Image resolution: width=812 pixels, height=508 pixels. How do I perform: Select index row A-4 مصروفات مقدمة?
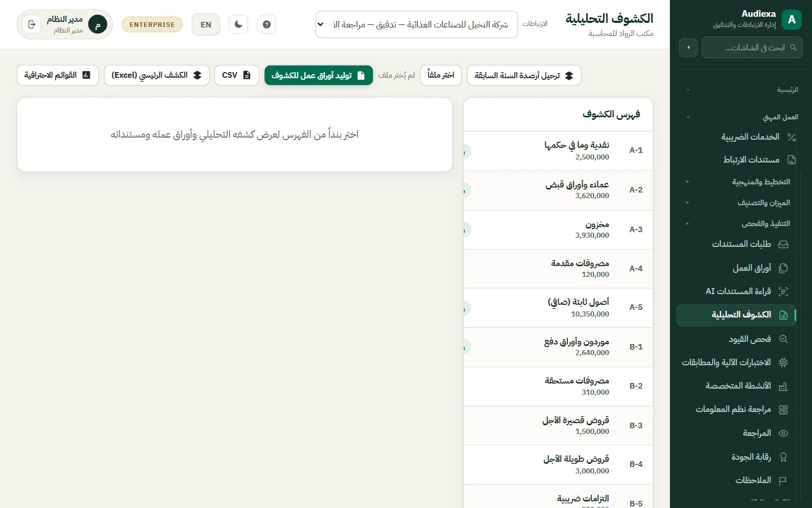(558, 269)
